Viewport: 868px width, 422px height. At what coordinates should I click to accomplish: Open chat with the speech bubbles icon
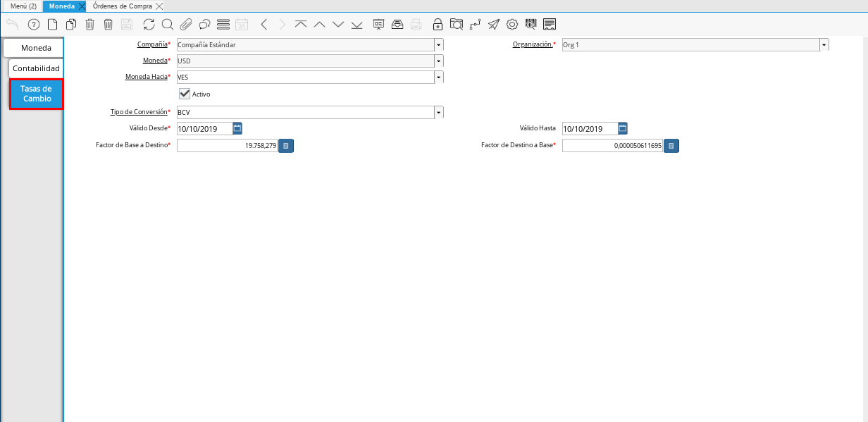[x=205, y=24]
